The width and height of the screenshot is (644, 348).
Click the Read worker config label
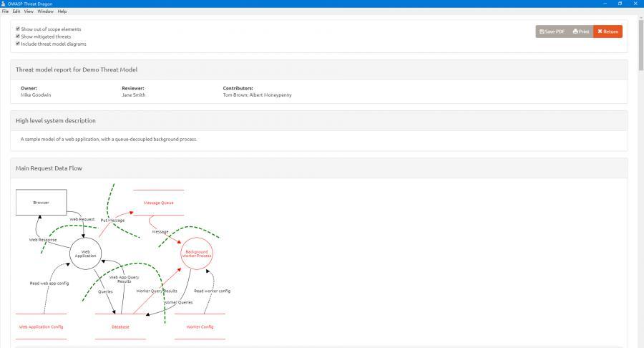point(213,291)
